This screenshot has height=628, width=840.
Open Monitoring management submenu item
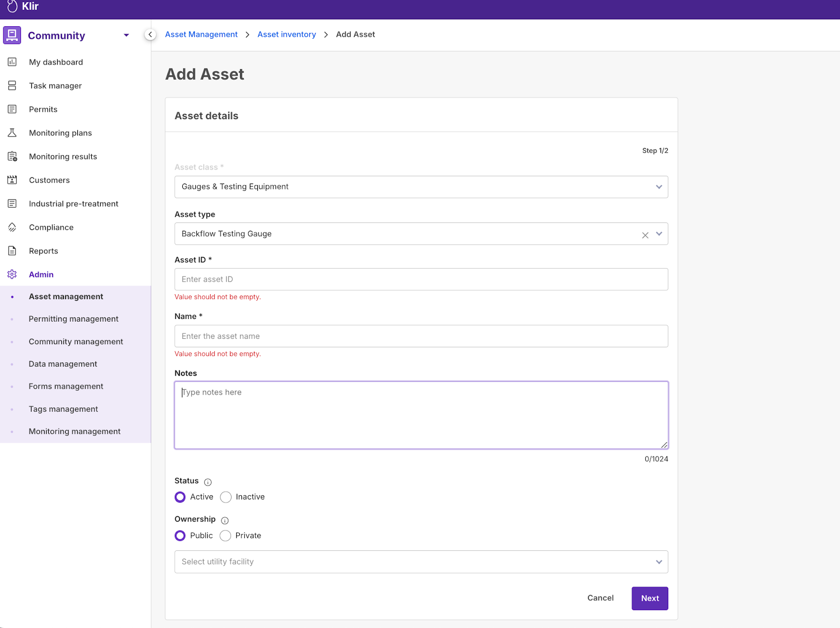click(x=75, y=431)
